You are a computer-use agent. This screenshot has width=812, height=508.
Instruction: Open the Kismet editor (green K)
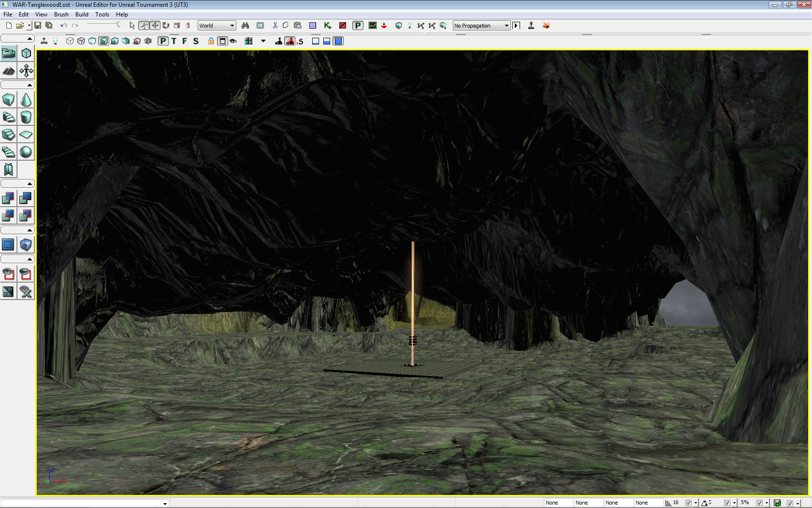(327, 26)
